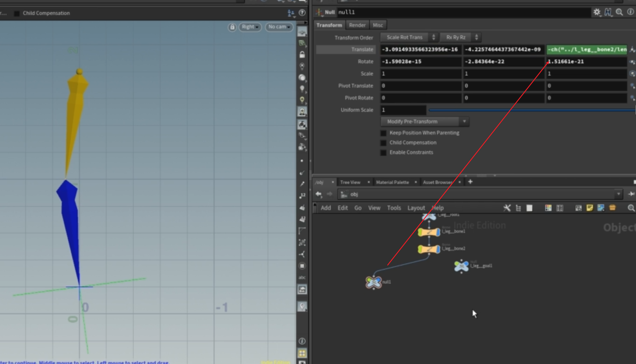Click the gear icon in Null parameter header
The image size is (636, 364).
click(x=597, y=12)
